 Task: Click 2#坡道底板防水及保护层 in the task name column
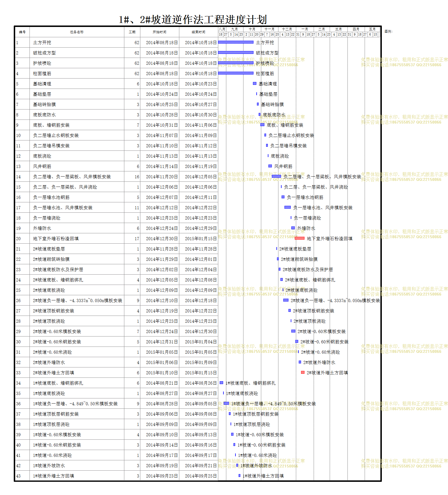58,269
